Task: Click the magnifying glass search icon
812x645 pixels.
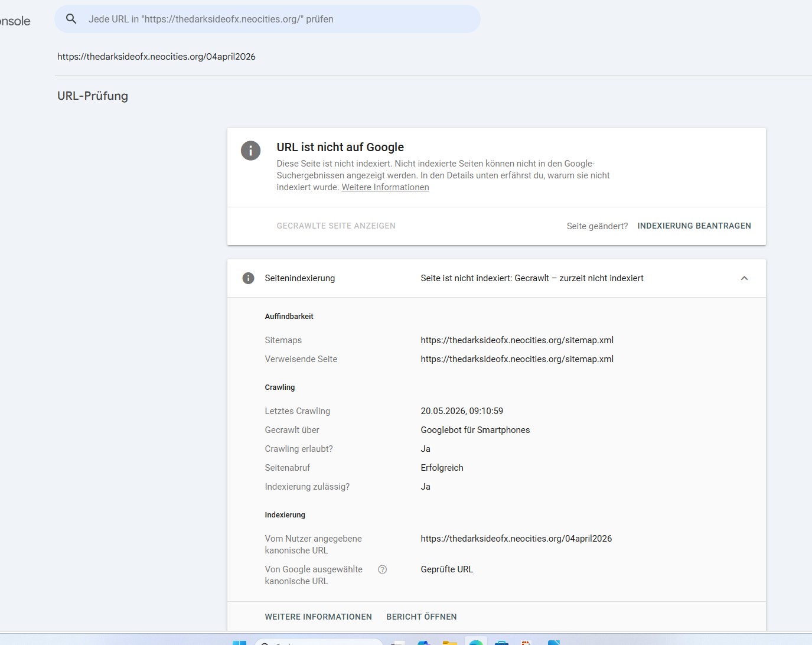Action: (71, 19)
